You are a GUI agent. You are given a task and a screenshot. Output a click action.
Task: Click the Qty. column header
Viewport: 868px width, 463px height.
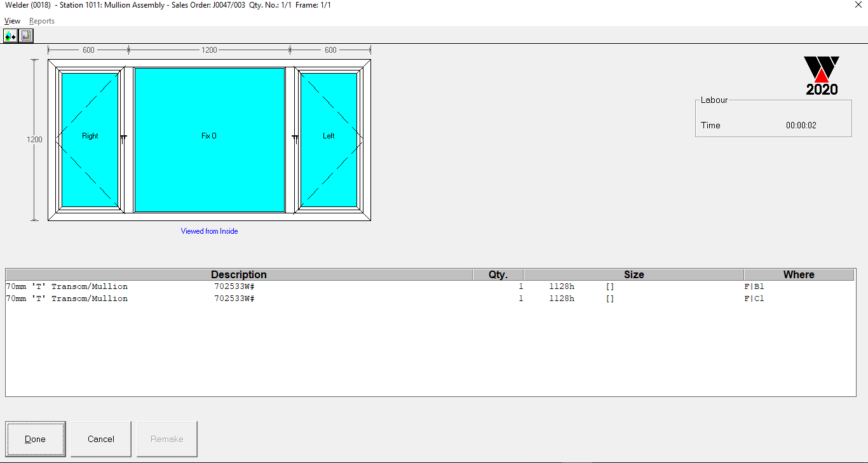(498, 274)
